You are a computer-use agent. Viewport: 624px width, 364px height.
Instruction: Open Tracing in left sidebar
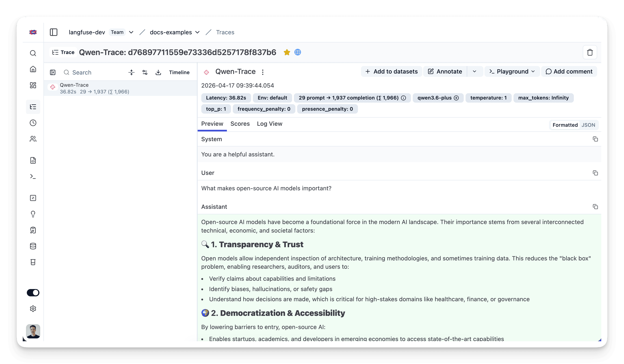coord(33,107)
